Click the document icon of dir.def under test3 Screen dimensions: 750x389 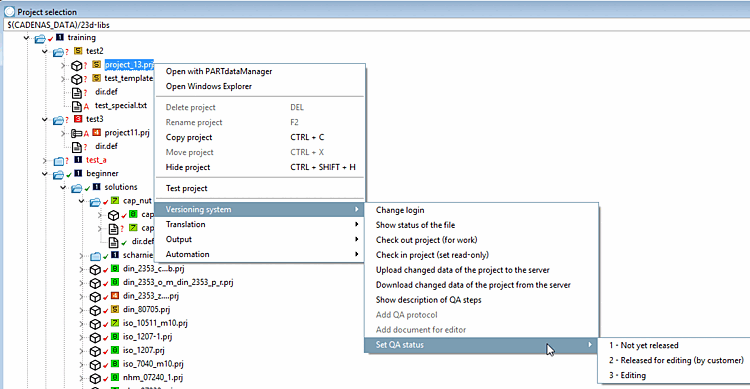[x=77, y=147]
